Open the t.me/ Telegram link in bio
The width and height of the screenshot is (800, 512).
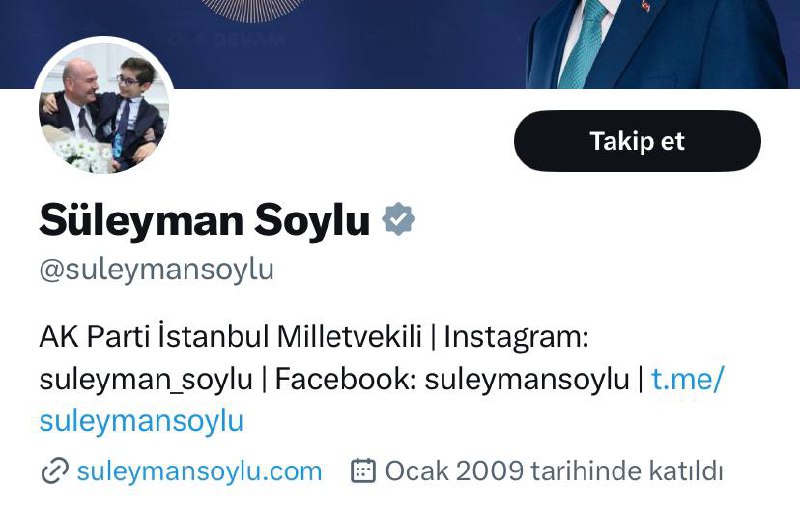click(687, 379)
